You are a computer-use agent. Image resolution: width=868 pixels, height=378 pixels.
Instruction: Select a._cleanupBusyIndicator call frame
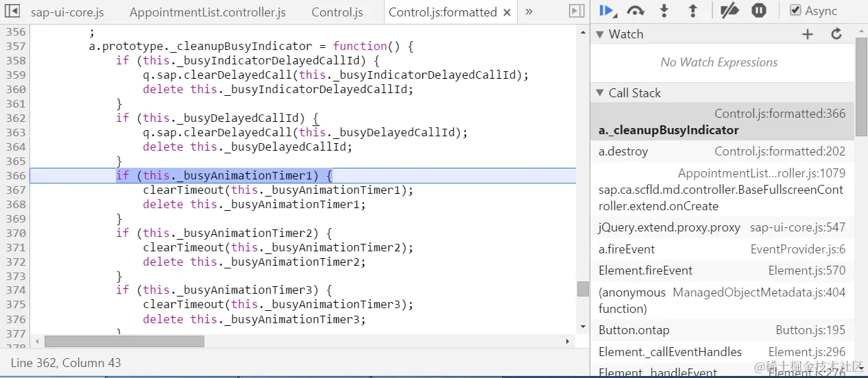pos(723,122)
